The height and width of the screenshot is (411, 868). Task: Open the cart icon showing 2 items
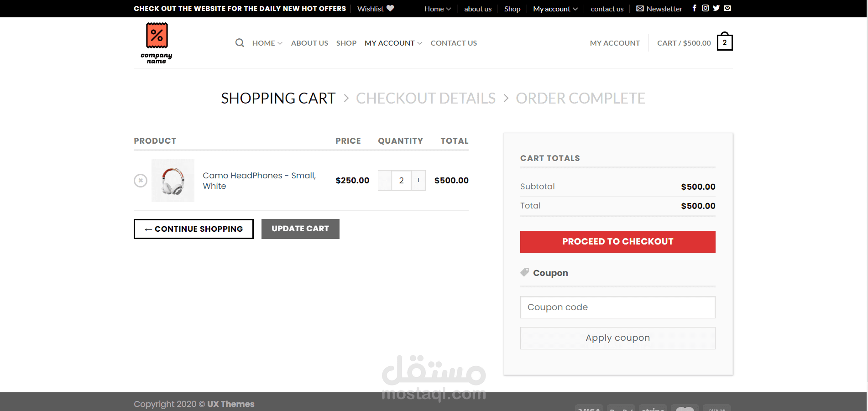coord(724,42)
